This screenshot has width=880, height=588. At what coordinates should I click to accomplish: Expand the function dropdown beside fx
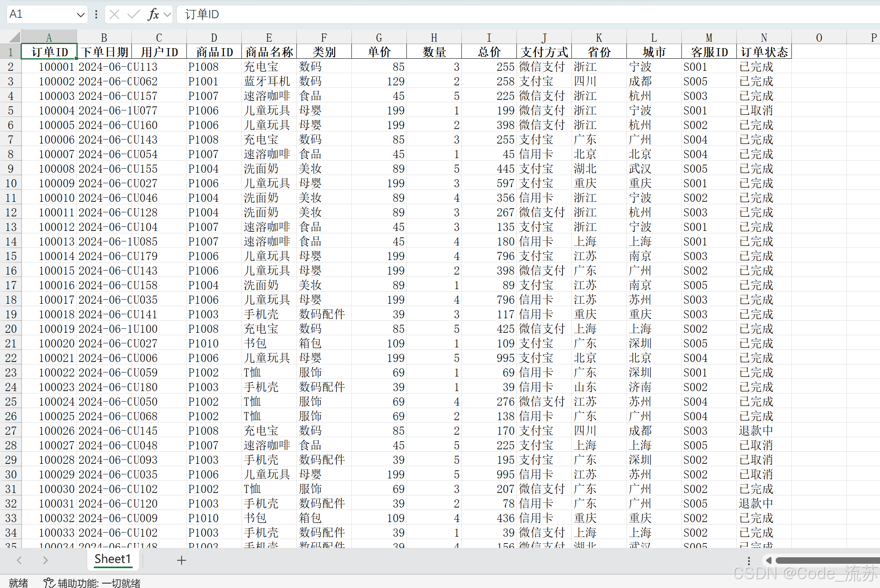(x=167, y=15)
